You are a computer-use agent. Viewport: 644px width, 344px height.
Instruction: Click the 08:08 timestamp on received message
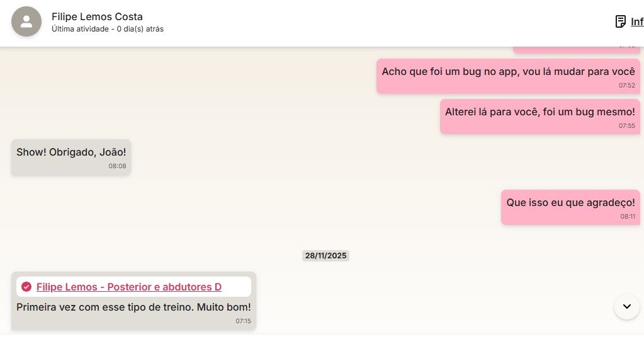(117, 166)
